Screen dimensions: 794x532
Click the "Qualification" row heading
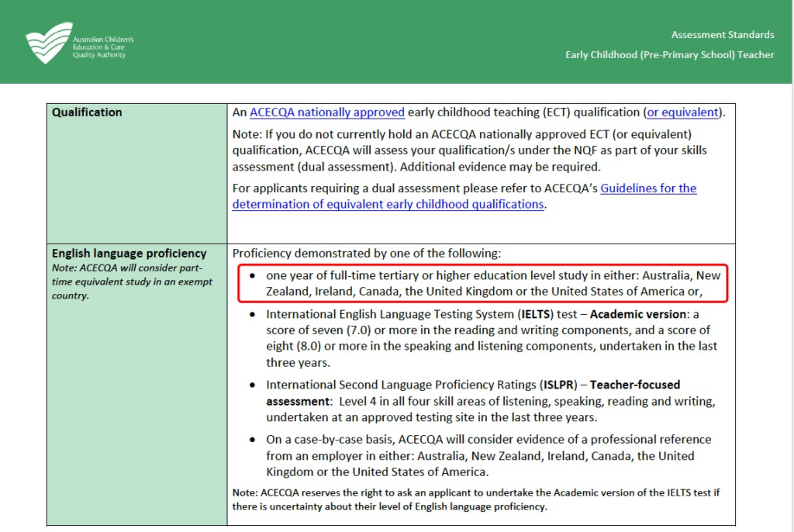pyautogui.click(x=87, y=112)
